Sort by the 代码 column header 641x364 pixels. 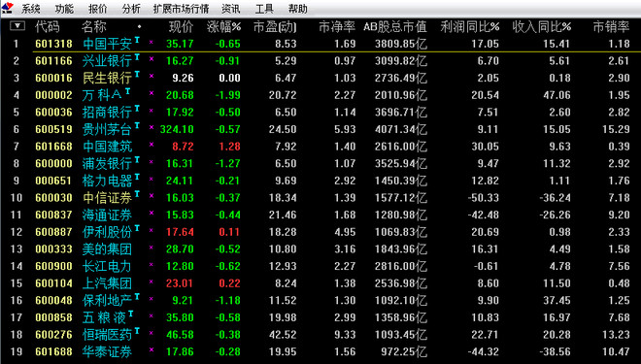coord(48,27)
